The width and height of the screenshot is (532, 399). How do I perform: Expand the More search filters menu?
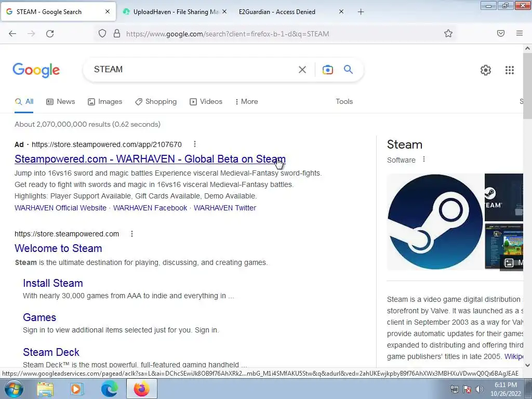247,101
